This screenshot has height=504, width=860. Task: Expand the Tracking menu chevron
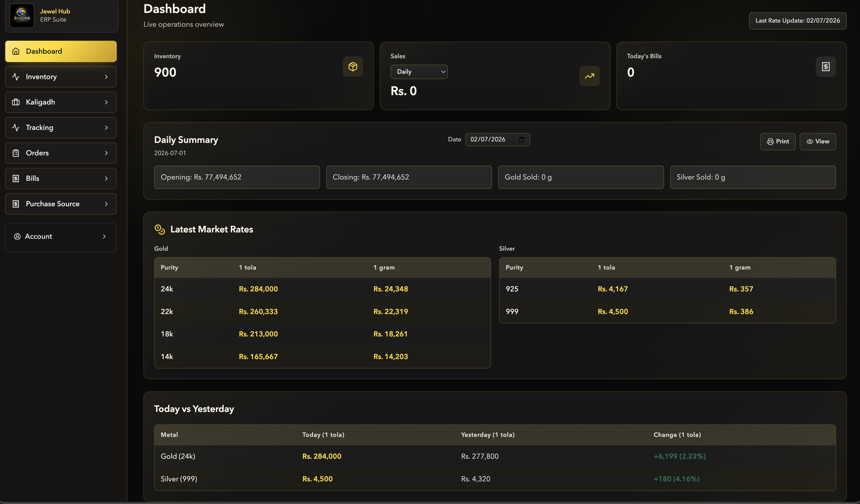pyautogui.click(x=106, y=128)
